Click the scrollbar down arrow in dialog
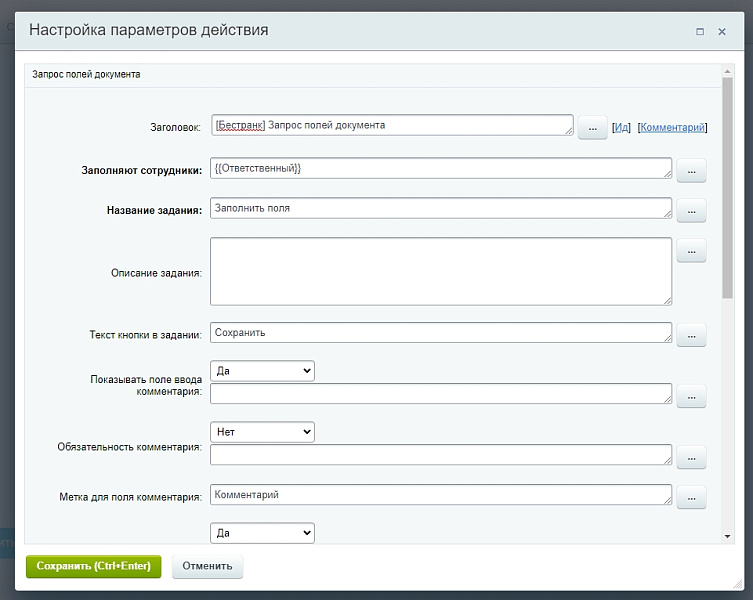Image resolution: width=753 pixels, height=600 pixels. (x=727, y=537)
